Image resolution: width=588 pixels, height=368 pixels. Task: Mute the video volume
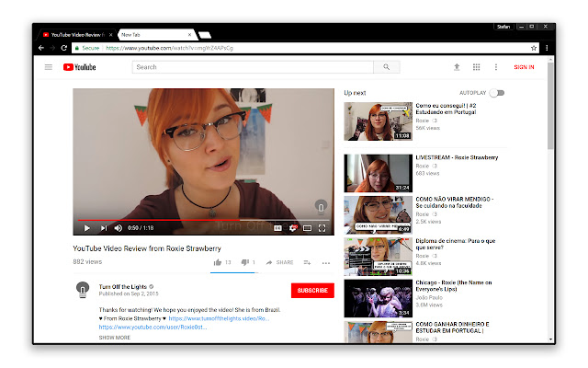pos(118,227)
